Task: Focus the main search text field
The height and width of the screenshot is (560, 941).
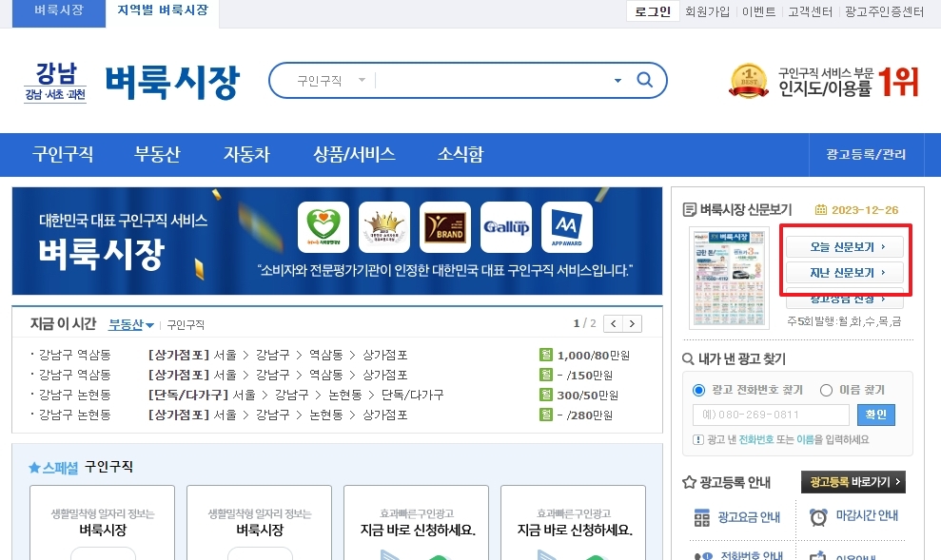Action: click(x=492, y=81)
